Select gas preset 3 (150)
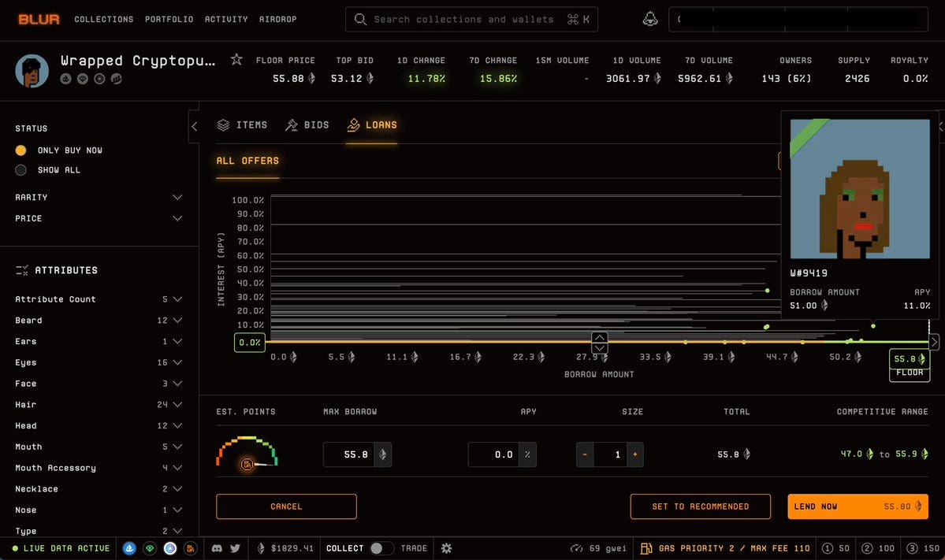945x560 pixels. pyautogui.click(x=923, y=548)
